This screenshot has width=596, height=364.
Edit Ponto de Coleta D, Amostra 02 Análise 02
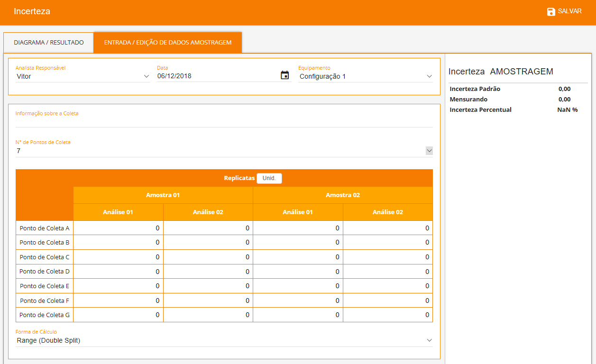pos(387,272)
